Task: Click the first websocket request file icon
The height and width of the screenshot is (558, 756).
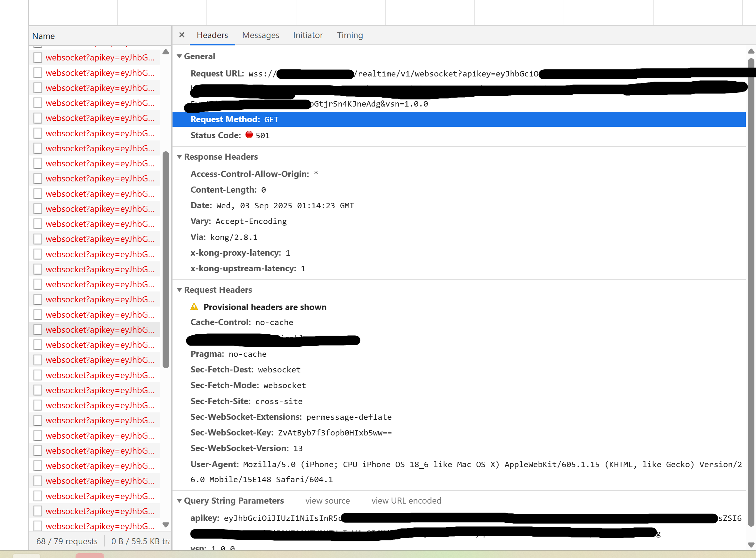Action: (38, 57)
